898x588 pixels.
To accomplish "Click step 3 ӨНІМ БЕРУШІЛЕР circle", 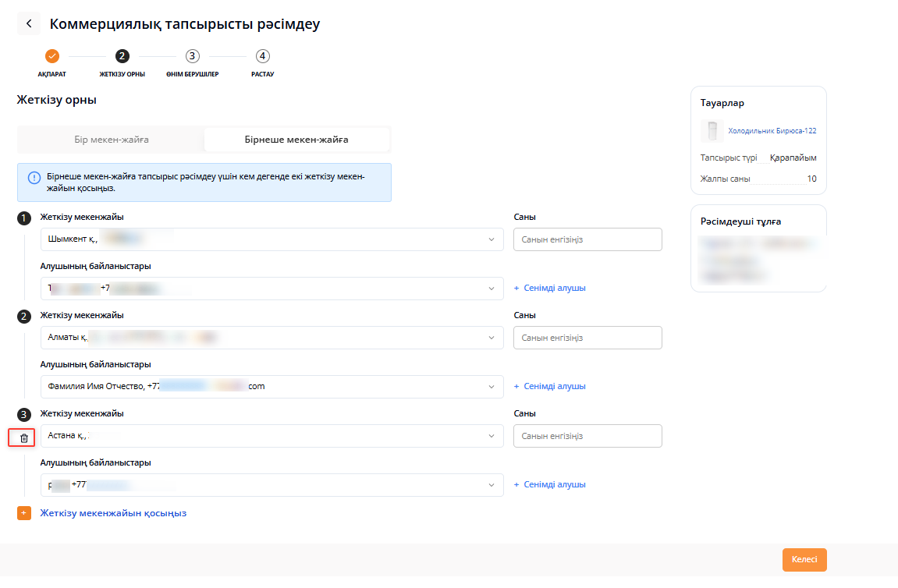I will click(x=193, y=56).
